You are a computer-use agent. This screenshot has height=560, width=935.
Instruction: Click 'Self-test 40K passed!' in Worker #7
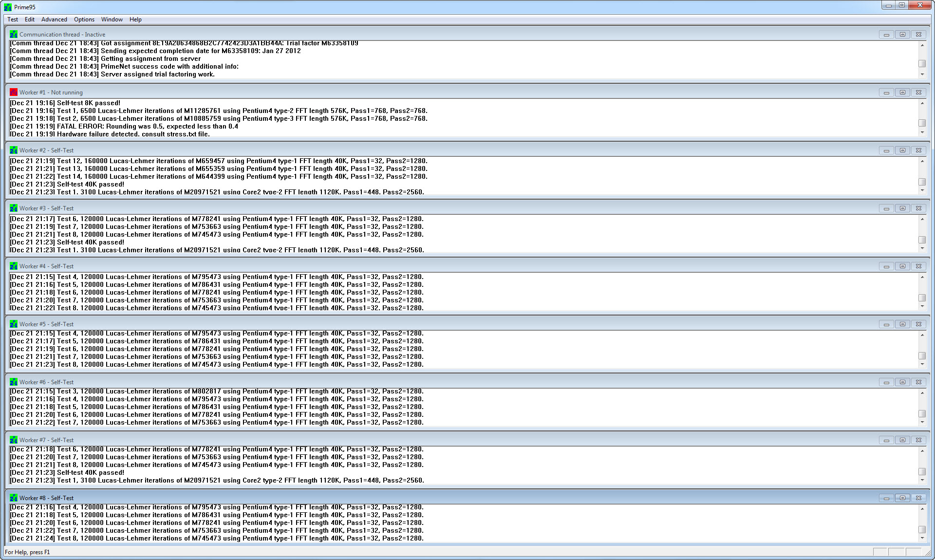coord(67,472)
